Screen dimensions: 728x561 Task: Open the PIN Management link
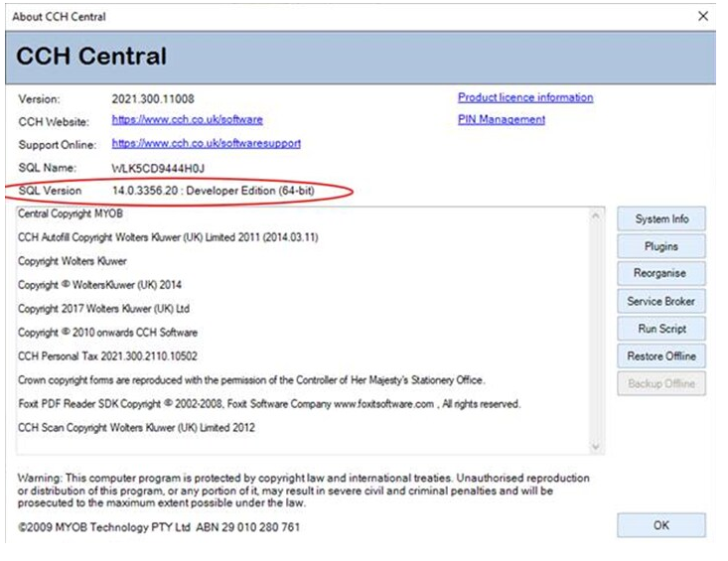501,119
